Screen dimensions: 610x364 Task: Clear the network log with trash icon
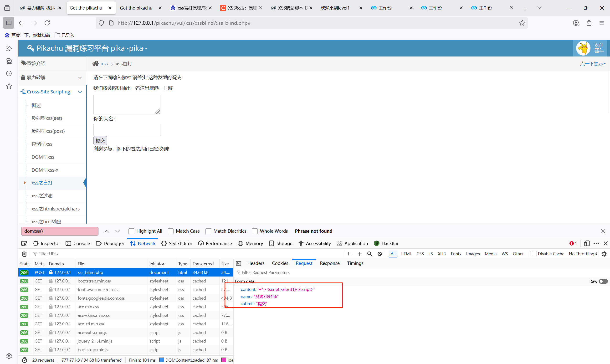pos(24,254)
